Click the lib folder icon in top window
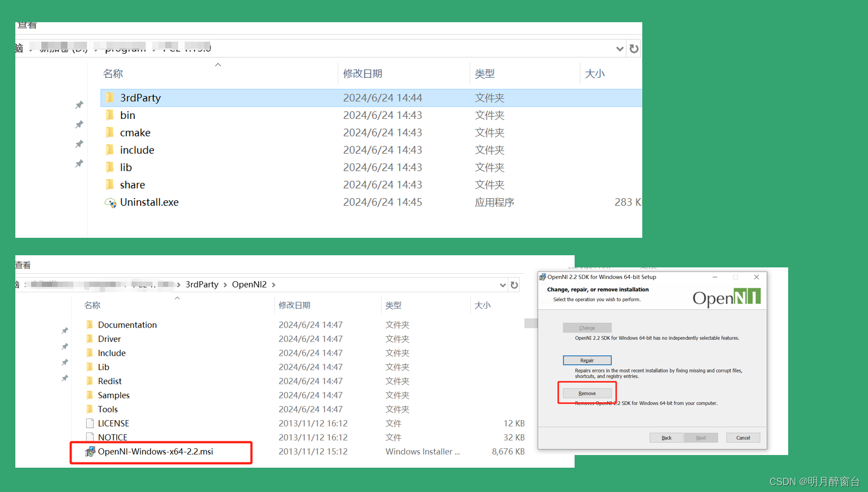The height and width of the screenshot is (492, 868). point(110,168)
